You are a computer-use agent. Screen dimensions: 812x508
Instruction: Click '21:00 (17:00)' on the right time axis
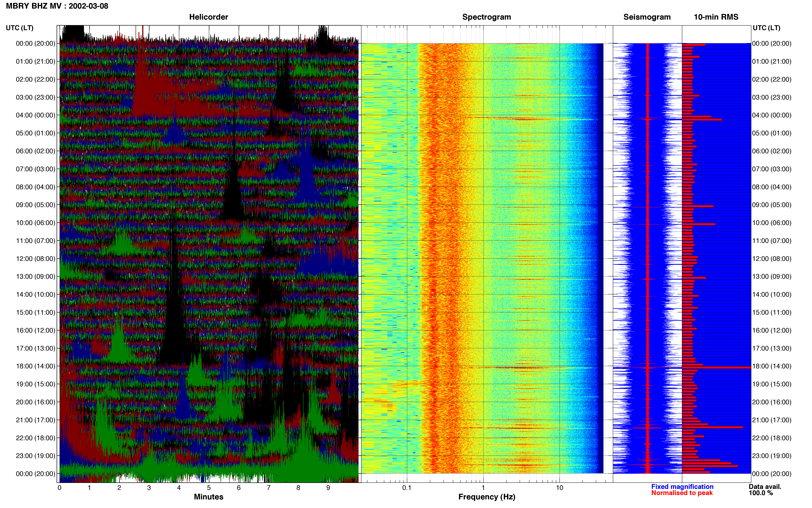point(772,420)
